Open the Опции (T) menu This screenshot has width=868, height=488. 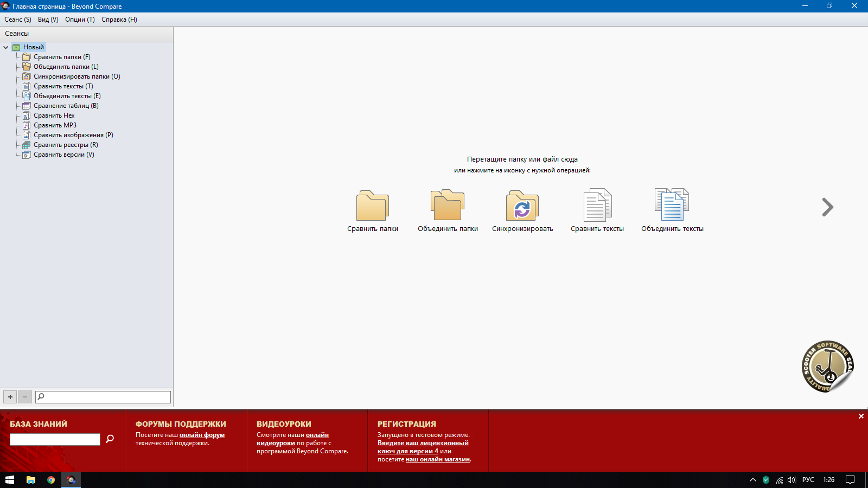80,20
